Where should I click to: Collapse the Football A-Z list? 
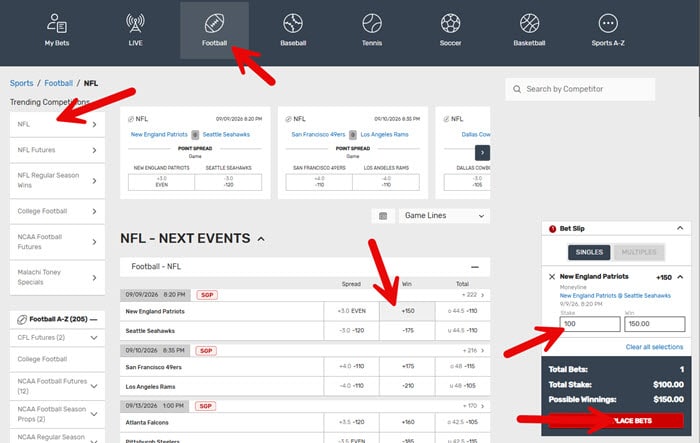coord(93,319)
